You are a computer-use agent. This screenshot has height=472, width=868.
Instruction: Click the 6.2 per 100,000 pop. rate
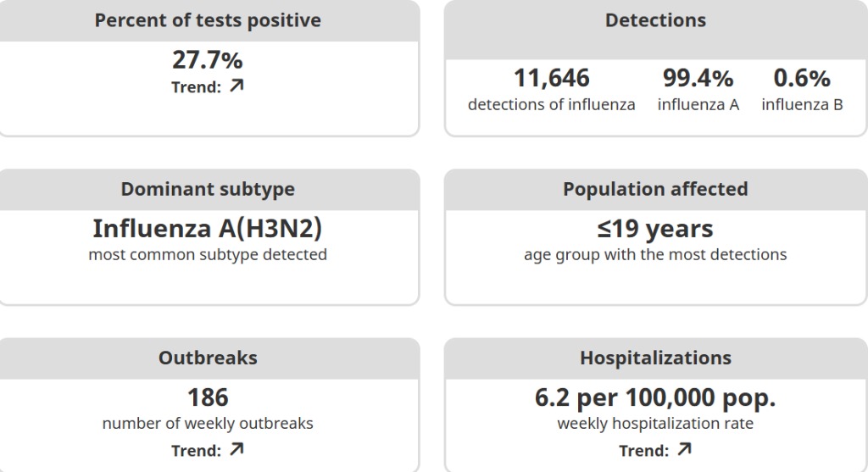click(655, 397)
